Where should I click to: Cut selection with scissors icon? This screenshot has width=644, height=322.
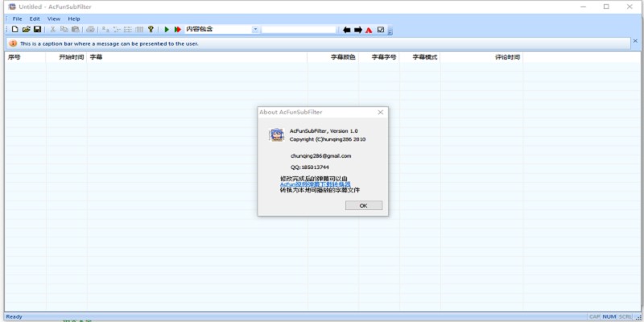pyautogui.click(x=53, y=29)
